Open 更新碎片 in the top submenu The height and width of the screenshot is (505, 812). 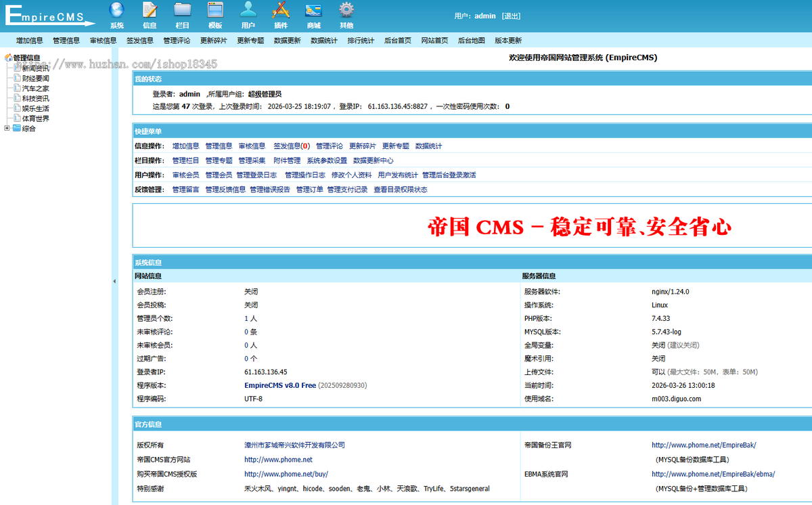(214, 41)
